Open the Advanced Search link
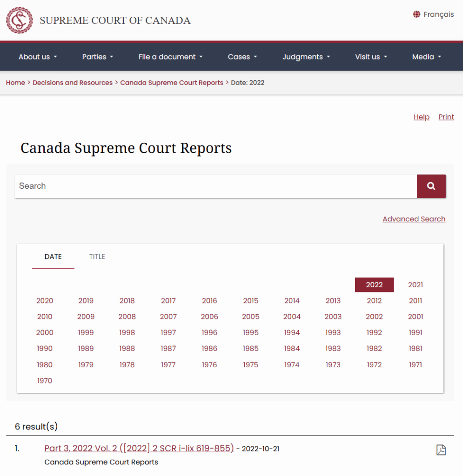Screen dimensions: 463x476 click(414, 219)
